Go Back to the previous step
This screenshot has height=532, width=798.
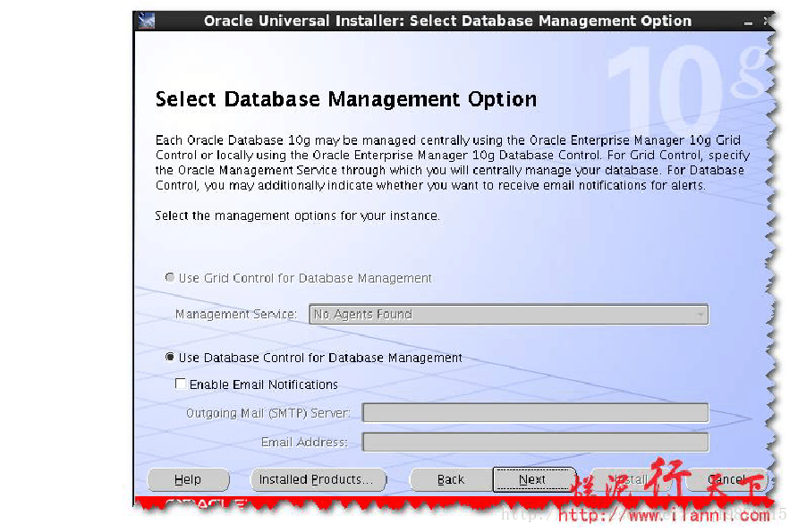pyautogui.click(x=451, y=479)
